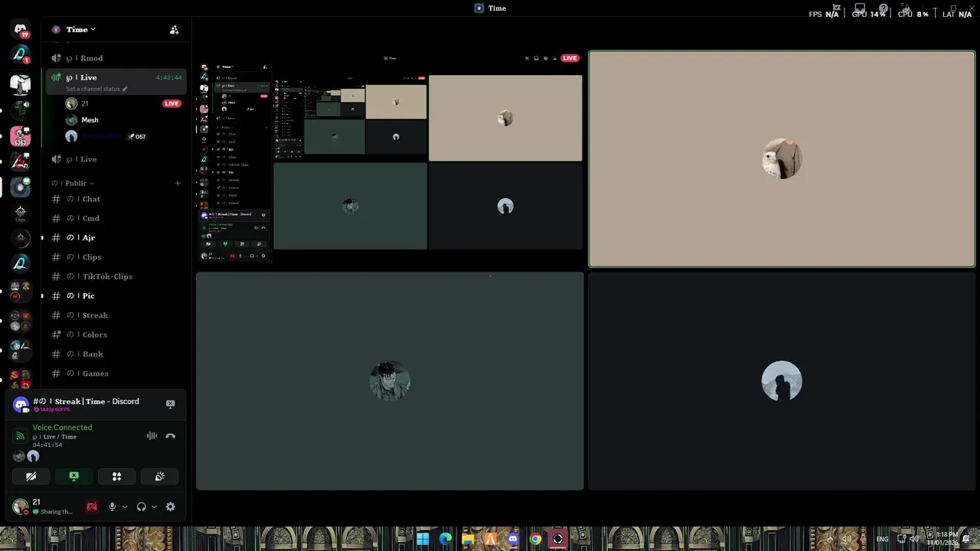Launch Microsoft Edge from taskbar
The image size is (980, 551).
[446, 539]
